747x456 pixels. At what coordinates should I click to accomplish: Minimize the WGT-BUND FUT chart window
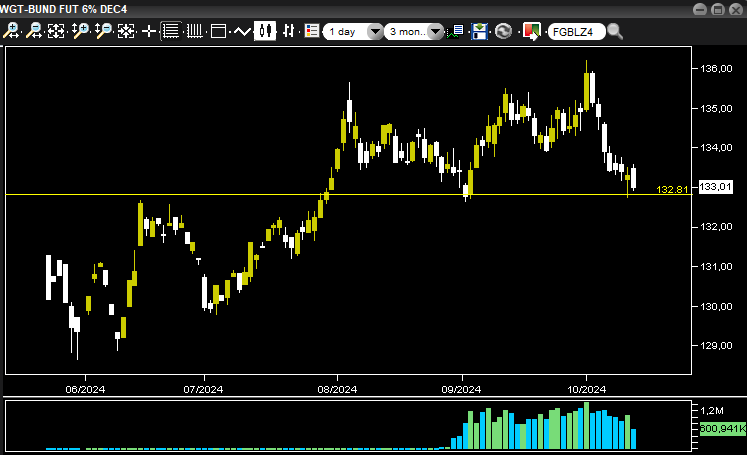click(x=700, y=9)
